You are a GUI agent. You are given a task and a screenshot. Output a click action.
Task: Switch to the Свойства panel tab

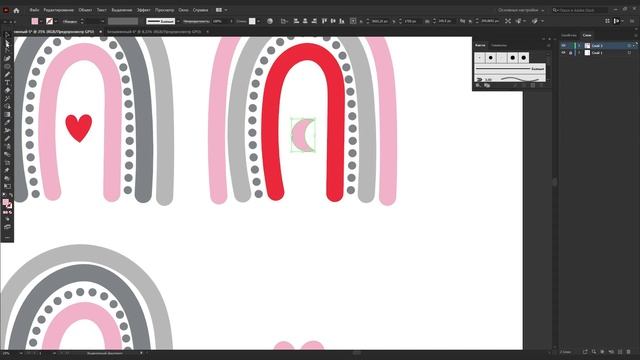pyautogui.click(x=569, y=36)
